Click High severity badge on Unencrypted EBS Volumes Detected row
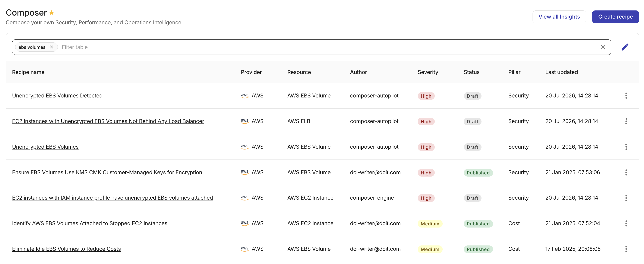Viewport: 644px width, 264px height. pyautogui.click(x=426, y=96)
